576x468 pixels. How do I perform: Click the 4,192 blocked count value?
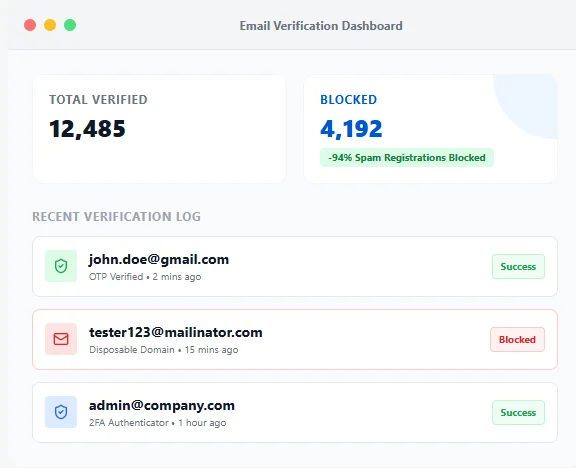pos(351,129)
